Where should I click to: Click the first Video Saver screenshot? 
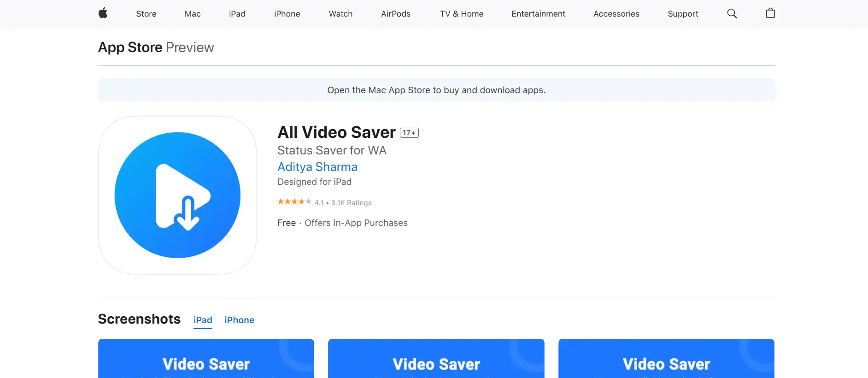pyautogui.click(x=206, y=359)
